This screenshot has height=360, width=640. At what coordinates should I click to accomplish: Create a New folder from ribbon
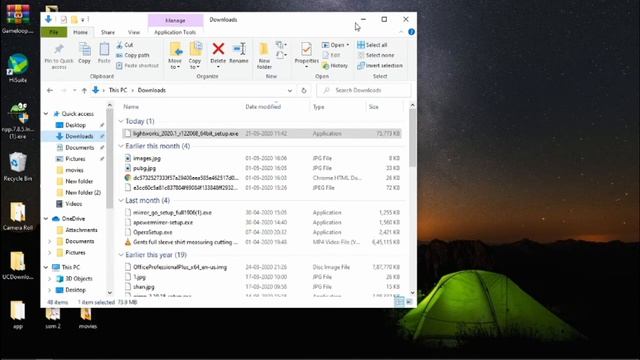(264, 56)
